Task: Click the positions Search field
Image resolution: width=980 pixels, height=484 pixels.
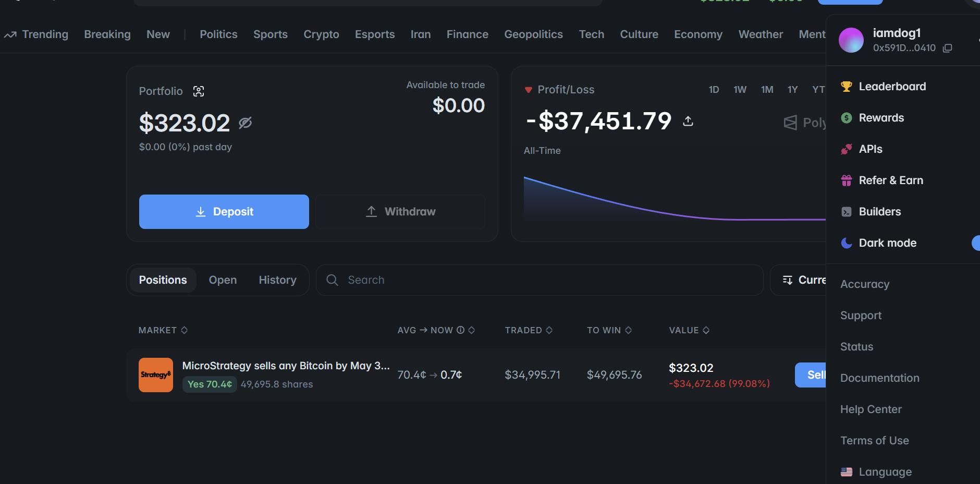Action: tap(540, 280)
